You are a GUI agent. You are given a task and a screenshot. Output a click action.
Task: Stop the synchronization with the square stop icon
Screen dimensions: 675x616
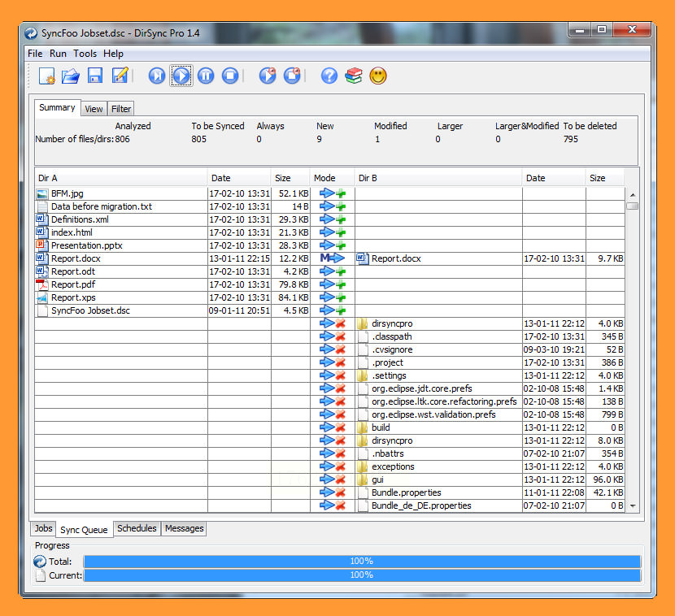coord(230,76)
